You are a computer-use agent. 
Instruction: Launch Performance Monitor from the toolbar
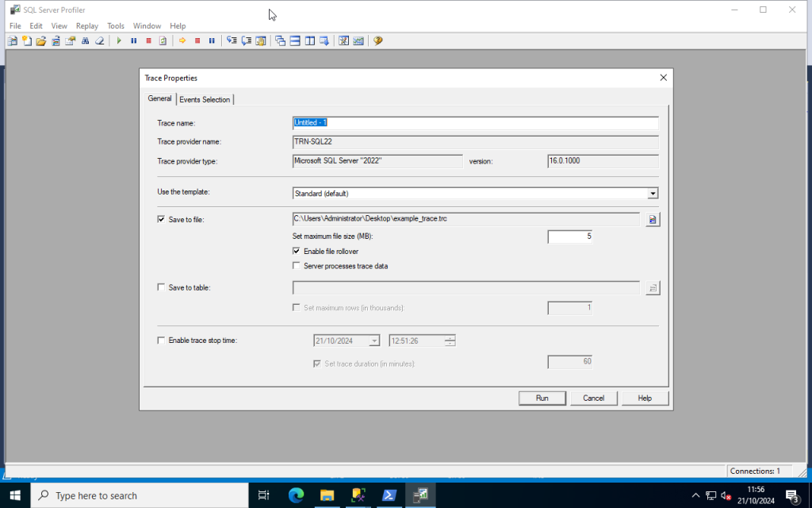(358, 41)
